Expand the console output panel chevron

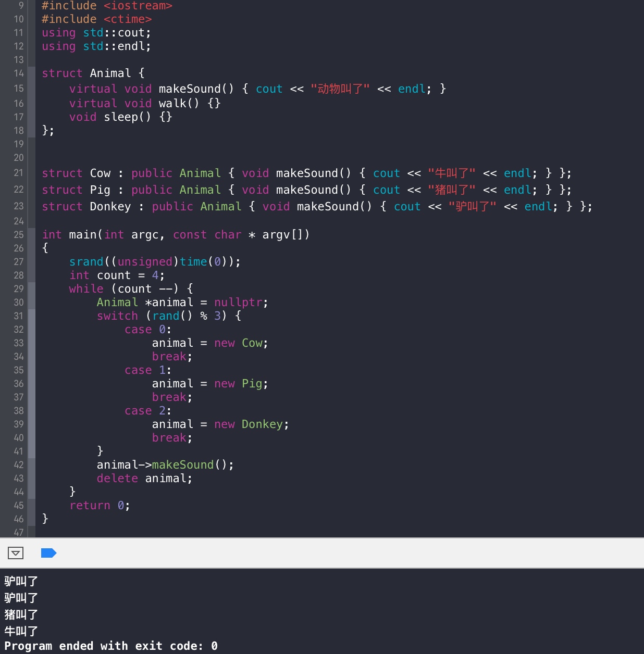pos(15,553)
